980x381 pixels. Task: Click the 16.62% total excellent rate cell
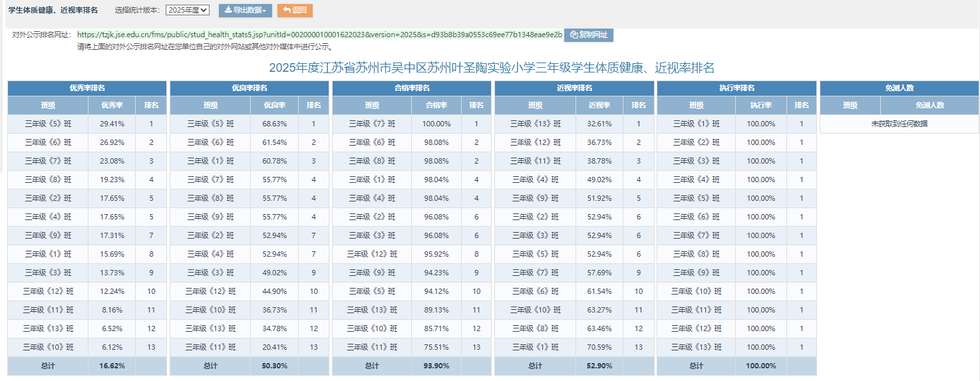(112, 366)
